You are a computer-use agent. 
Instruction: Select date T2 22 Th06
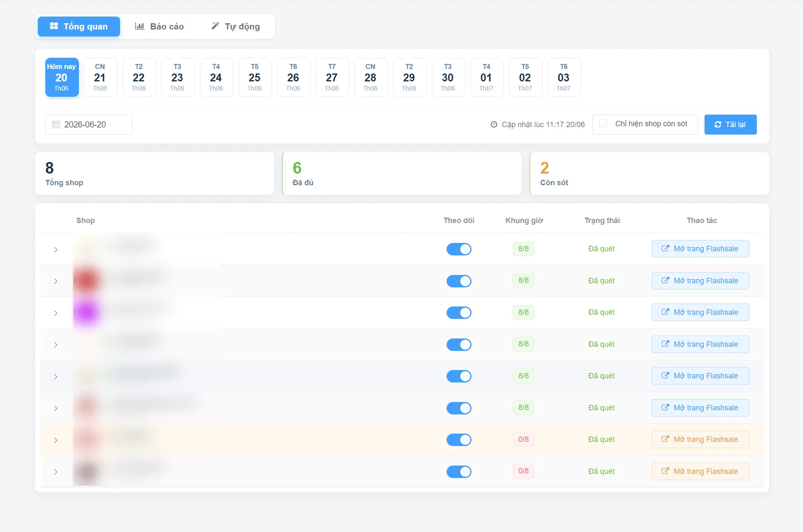(x=139, y=77)
